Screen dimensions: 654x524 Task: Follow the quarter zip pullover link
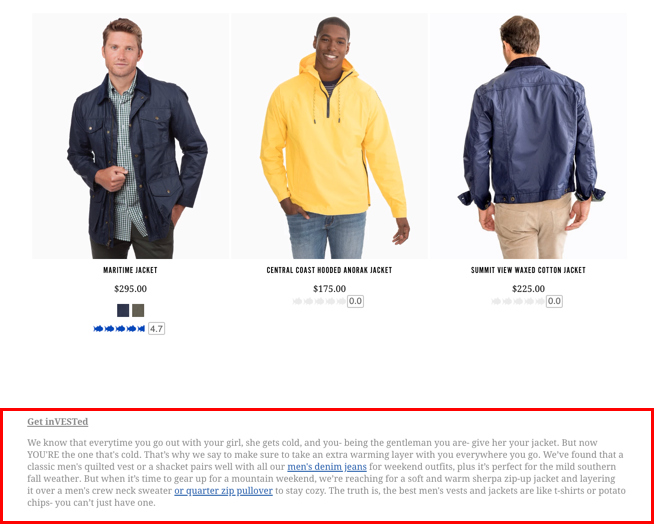click(x=224, y=491)
